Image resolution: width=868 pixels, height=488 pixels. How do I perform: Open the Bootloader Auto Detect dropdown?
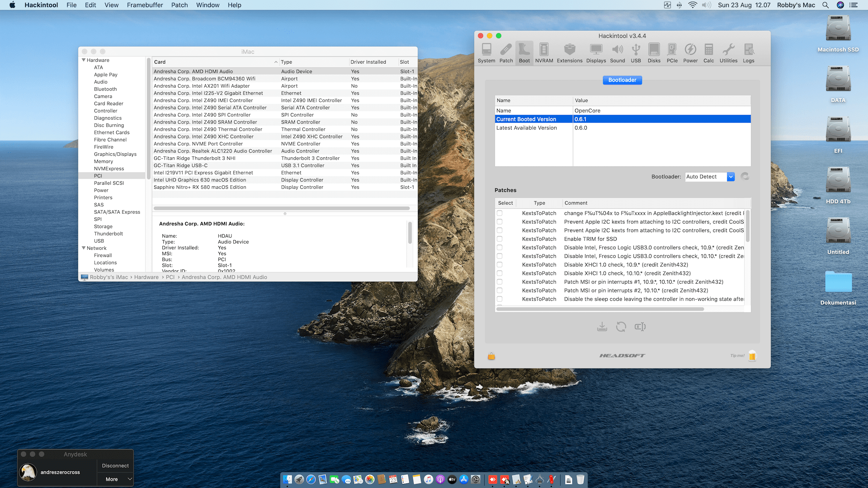pos(710,177)
